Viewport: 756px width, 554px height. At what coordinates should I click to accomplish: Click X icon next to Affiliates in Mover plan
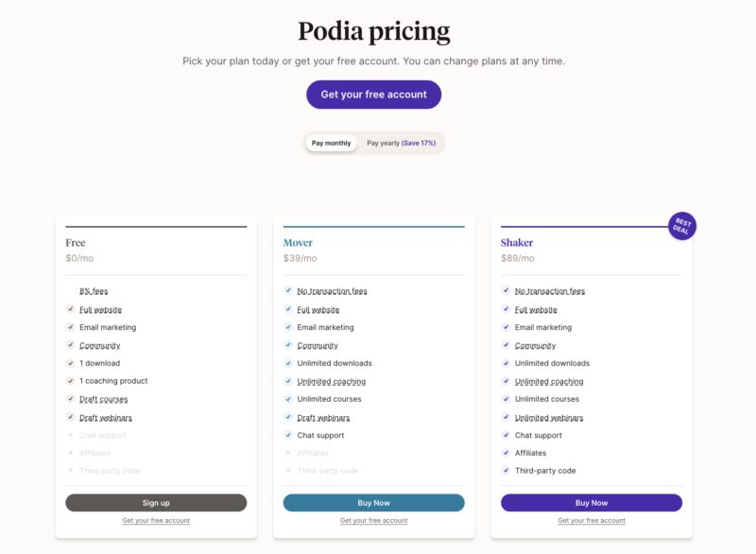288,453
